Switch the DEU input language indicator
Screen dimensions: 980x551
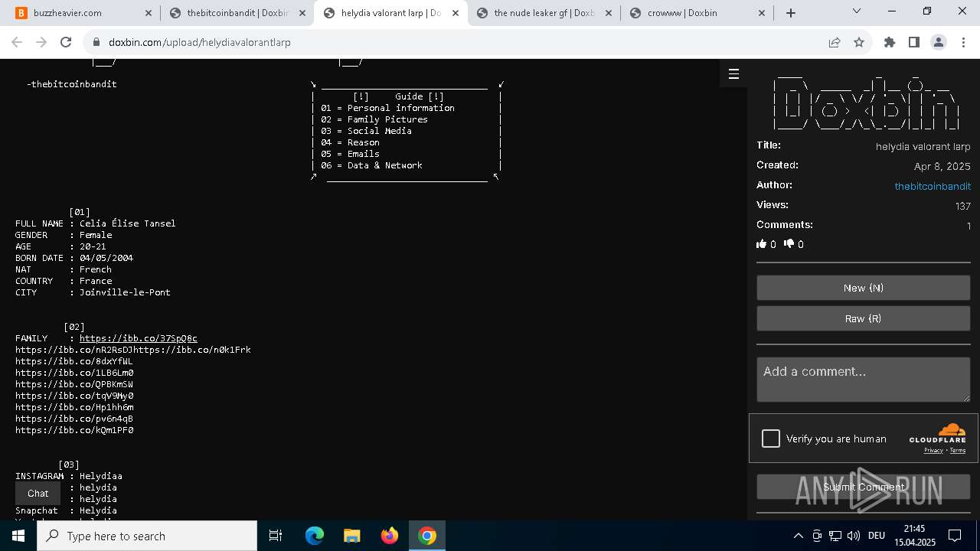click(x=877, y=536)
